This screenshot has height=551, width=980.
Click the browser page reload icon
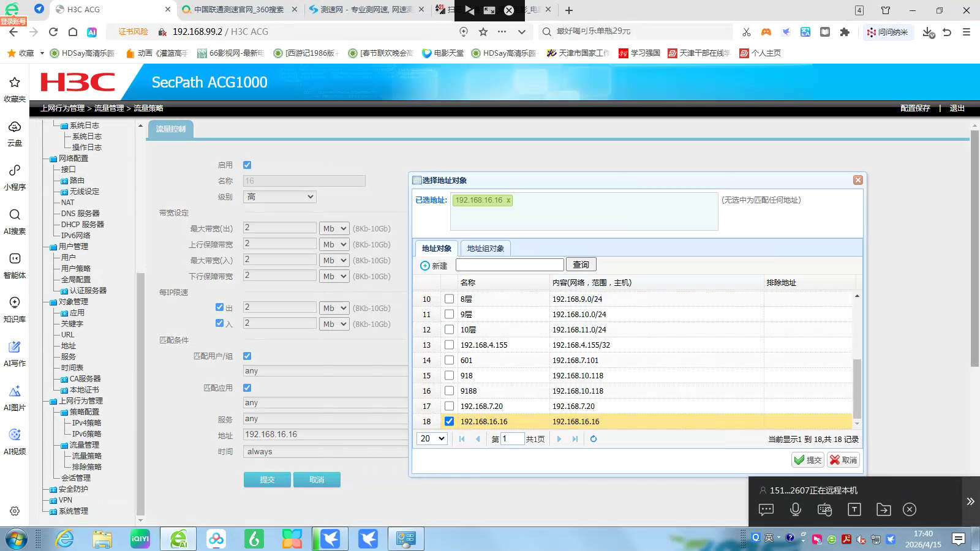tap(53, 32)
